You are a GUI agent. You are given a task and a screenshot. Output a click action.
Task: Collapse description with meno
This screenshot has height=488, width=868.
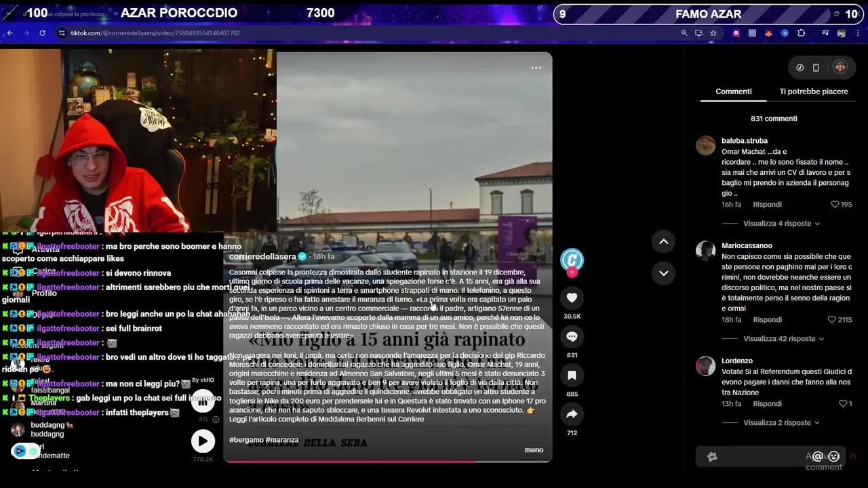[x=534, y=449]
